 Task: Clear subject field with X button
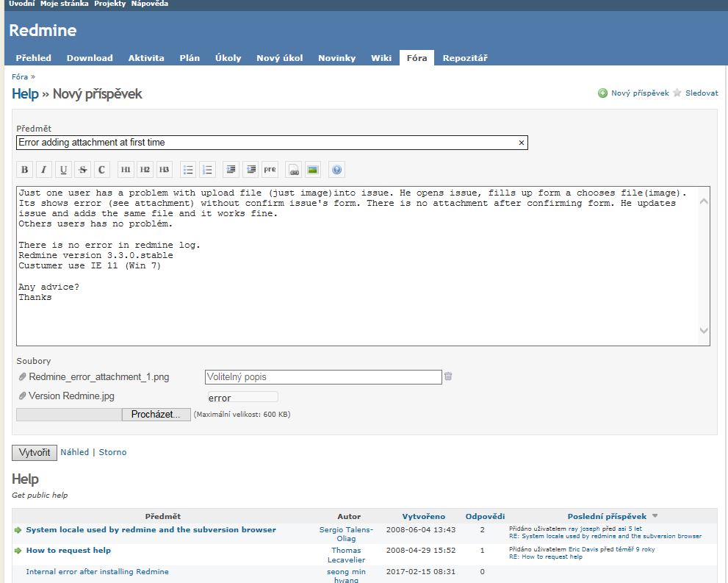click(x=522, y=143)
